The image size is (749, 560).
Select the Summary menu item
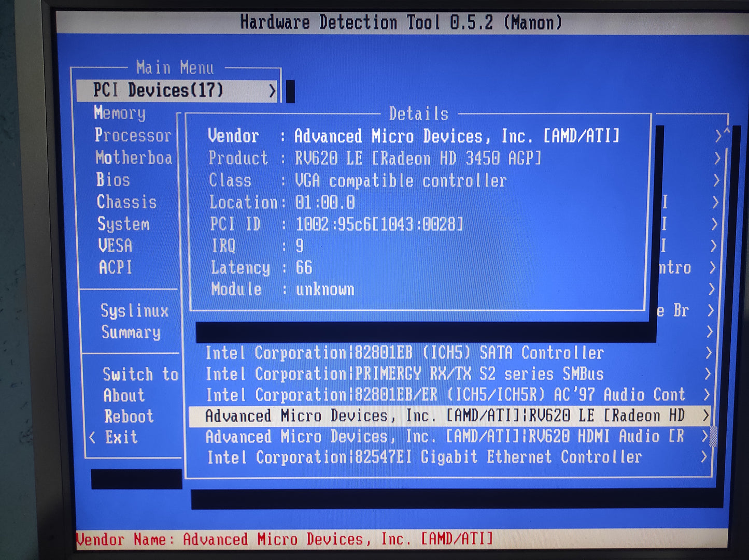(131, 332)
